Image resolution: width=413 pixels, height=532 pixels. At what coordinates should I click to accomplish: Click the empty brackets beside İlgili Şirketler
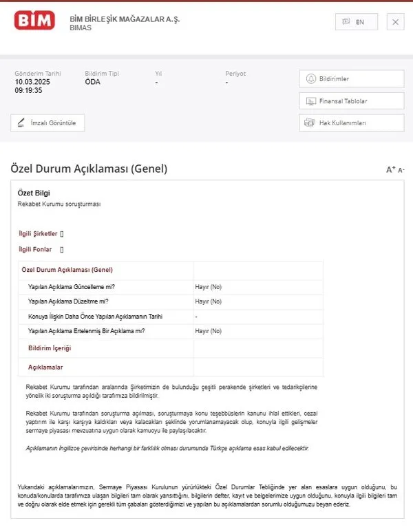[x=62, y=234]
